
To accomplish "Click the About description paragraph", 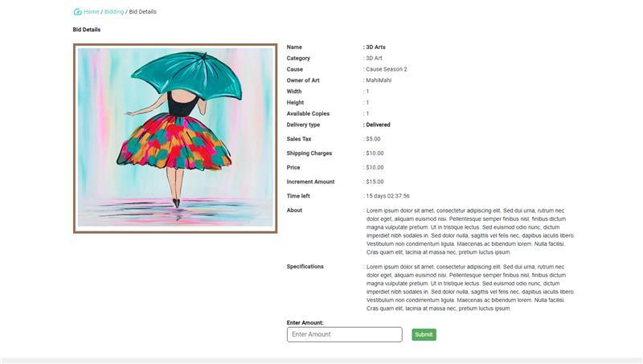I will click(x=470, y=231).
